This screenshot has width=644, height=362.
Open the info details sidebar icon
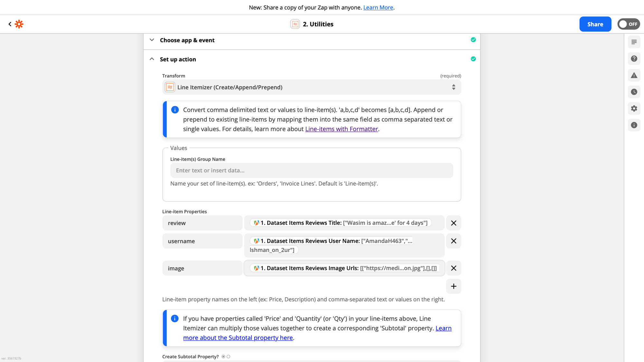pos(634,125)
